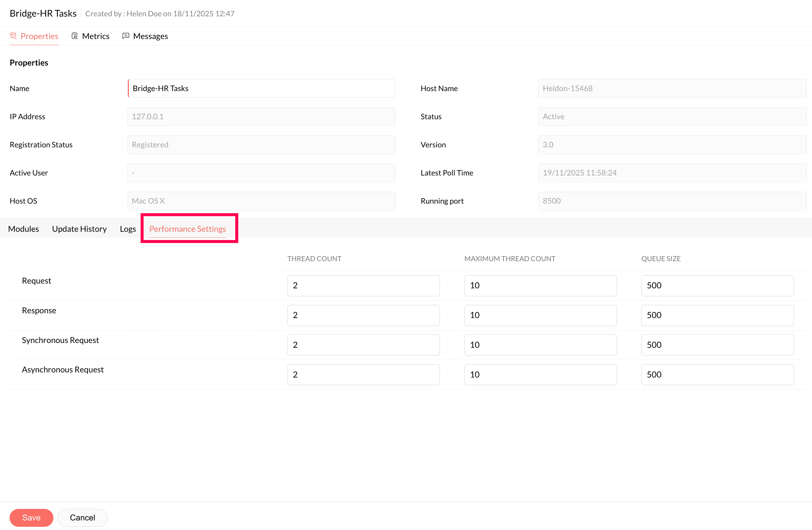Edit the bridge Name field
The height and width of the screenshot is (530, 812).
pyautogui.click(x=261, y=88)
